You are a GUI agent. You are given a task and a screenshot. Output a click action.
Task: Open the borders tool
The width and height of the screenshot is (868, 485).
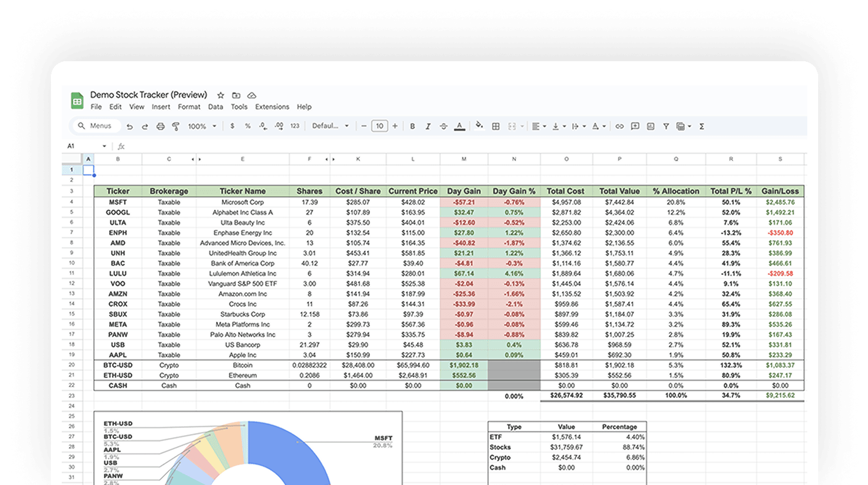pos(496,126)
